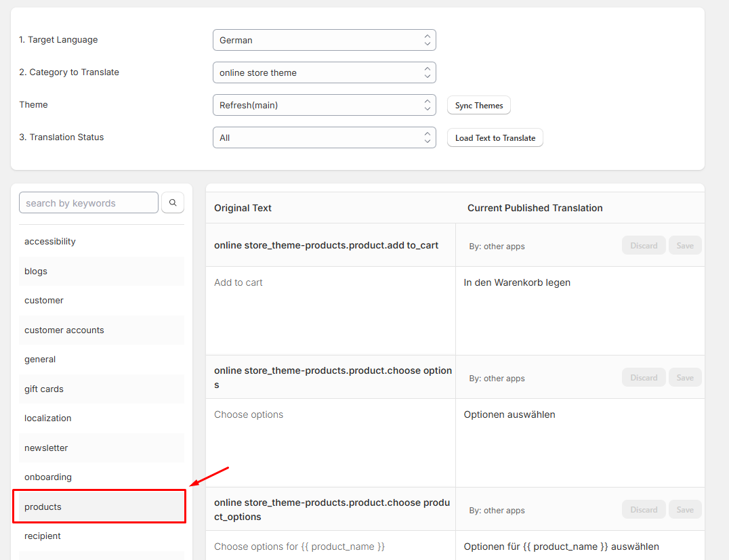Open the onboarding category

102,477
